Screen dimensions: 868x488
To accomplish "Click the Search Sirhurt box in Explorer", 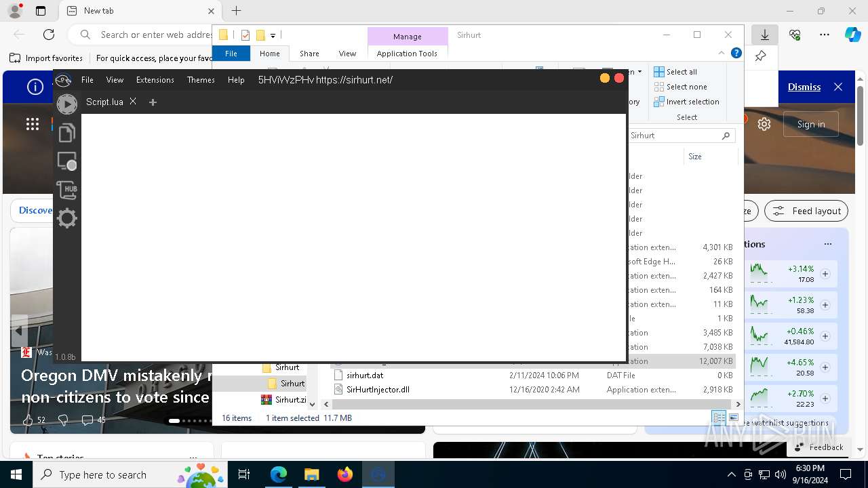I will coord(681,136).
